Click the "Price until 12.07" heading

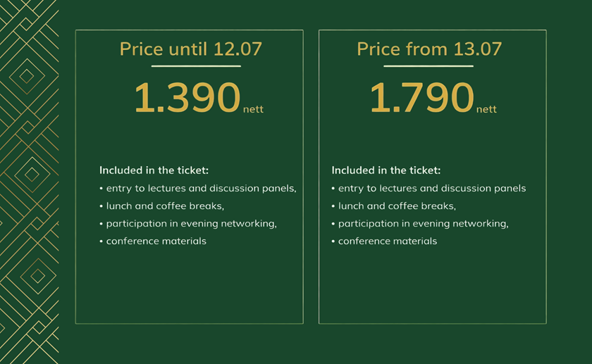(190, 49)
